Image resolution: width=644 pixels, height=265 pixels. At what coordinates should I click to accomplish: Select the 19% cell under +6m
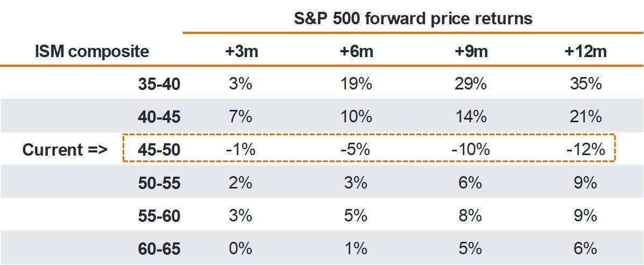coord(355,85)
